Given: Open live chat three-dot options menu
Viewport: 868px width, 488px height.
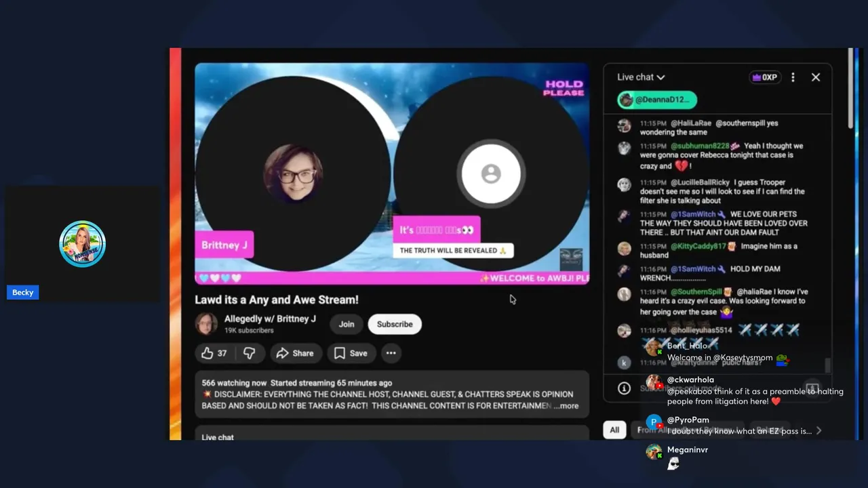Looking at the screenshot, I should click(x=793, y=77).
